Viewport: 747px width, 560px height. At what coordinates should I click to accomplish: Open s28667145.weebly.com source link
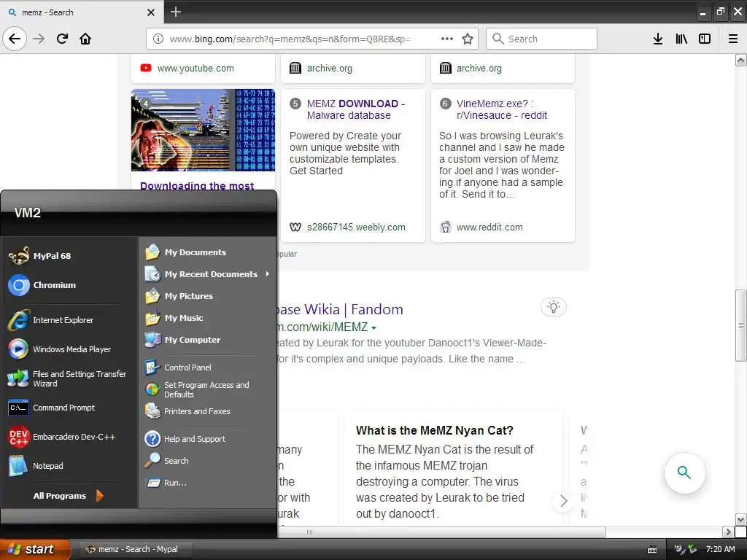point(356,227)
